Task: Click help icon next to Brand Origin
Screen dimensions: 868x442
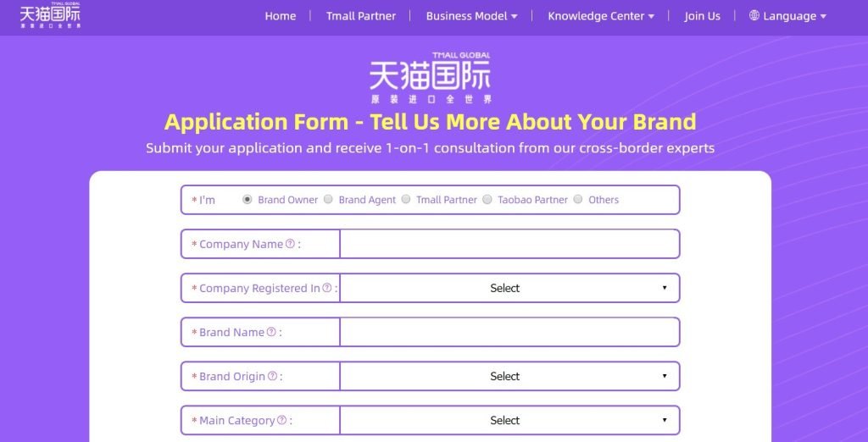Action: coord(272,376)
